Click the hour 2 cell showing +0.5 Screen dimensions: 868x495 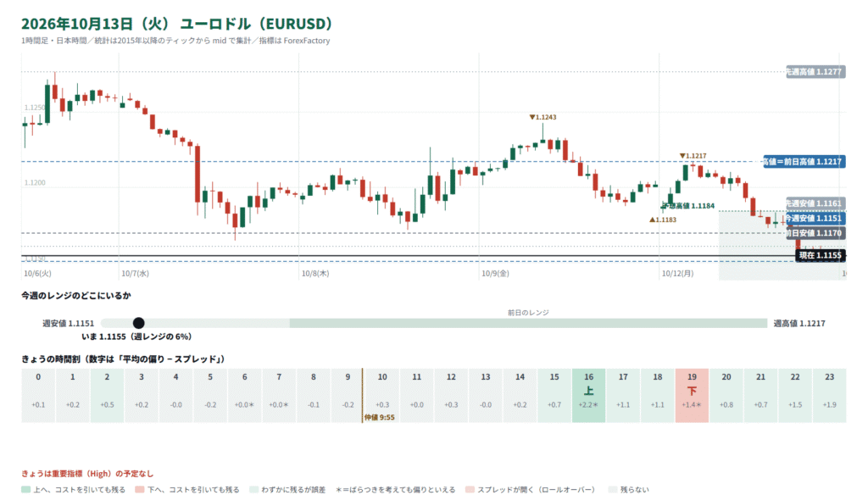coord(107,395)
